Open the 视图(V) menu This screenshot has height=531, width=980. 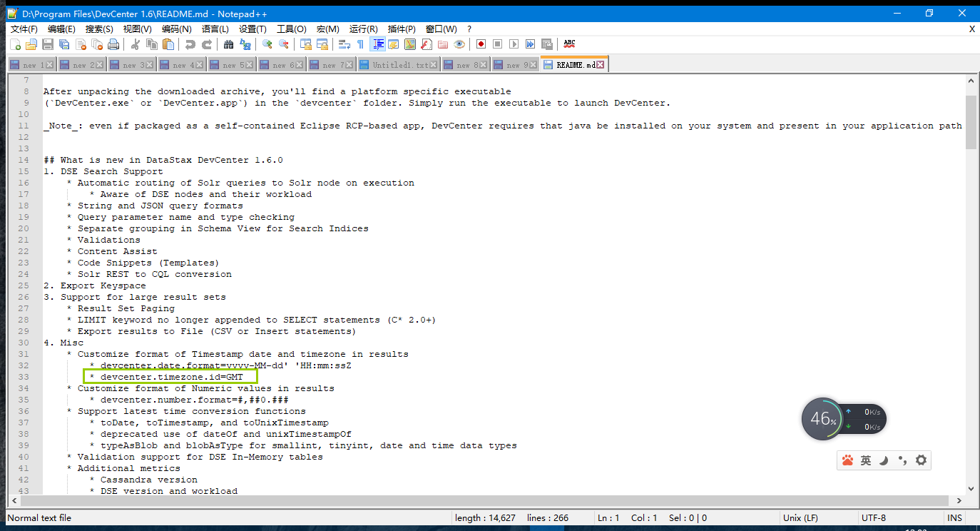(137, 29)
